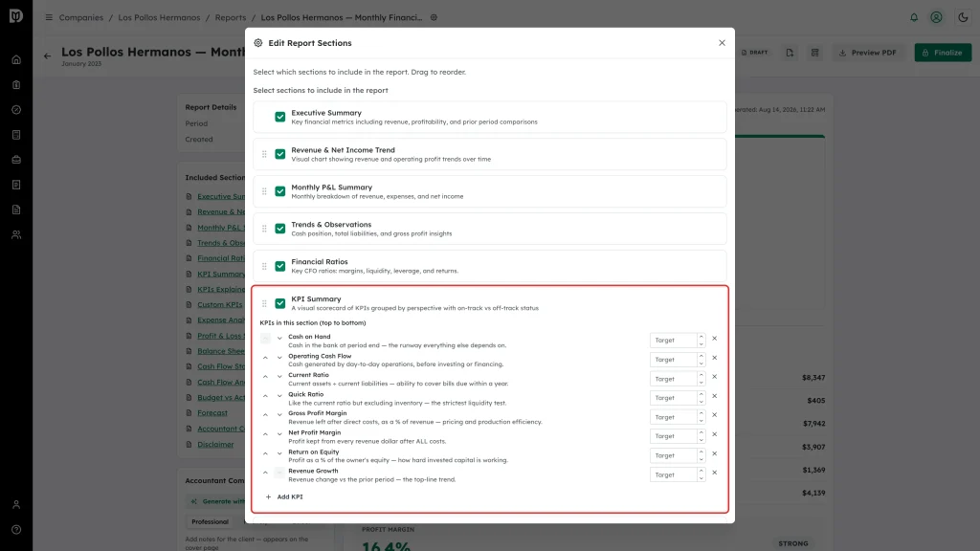Remove Quick Ratio KPI
Image resolution: width=980 pixels, height=551 pixels.
coord(714,396)
